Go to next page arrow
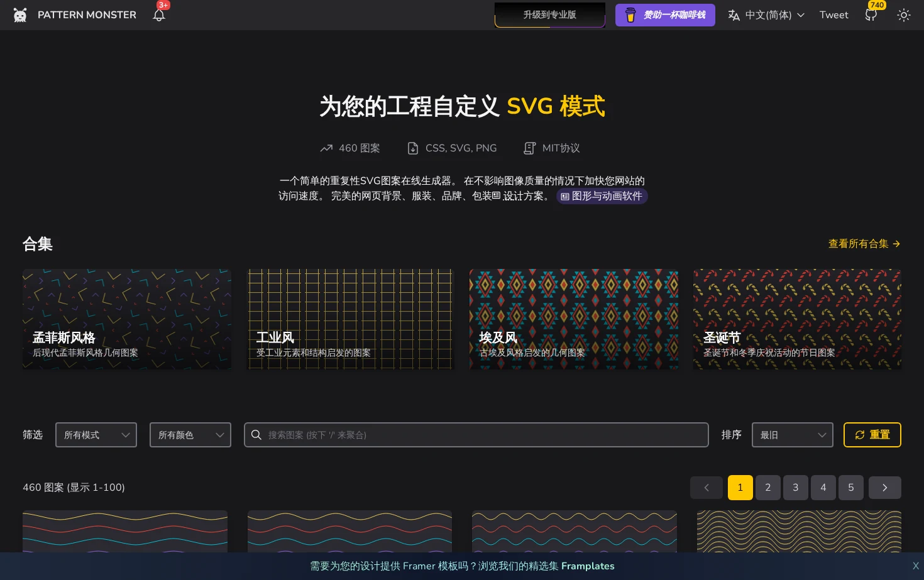Viewport: 924px width, 580px height. (x=885, y=488)
